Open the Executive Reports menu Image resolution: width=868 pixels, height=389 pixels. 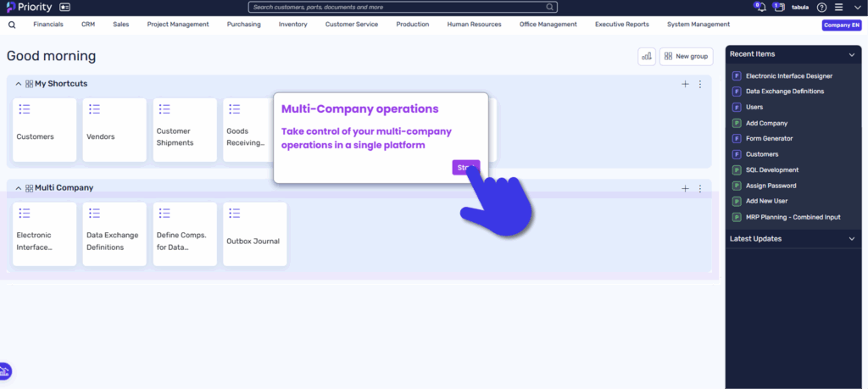(x=621, y=25)
